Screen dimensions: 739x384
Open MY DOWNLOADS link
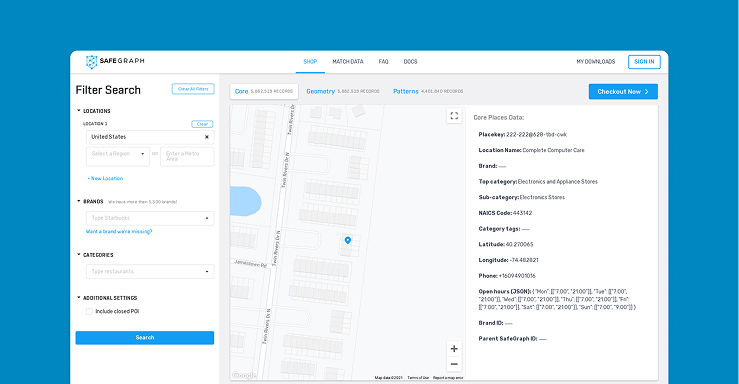pos(596,62)
